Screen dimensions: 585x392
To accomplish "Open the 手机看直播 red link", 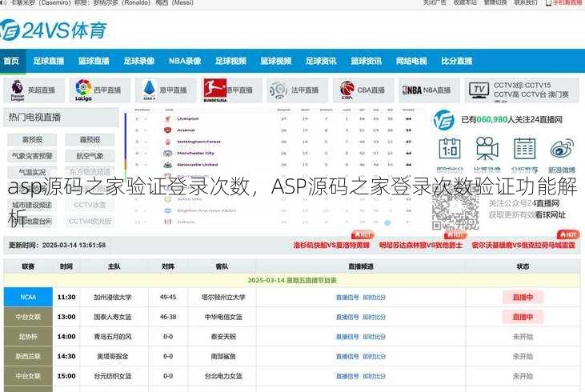I will click(x=567, y=2).
